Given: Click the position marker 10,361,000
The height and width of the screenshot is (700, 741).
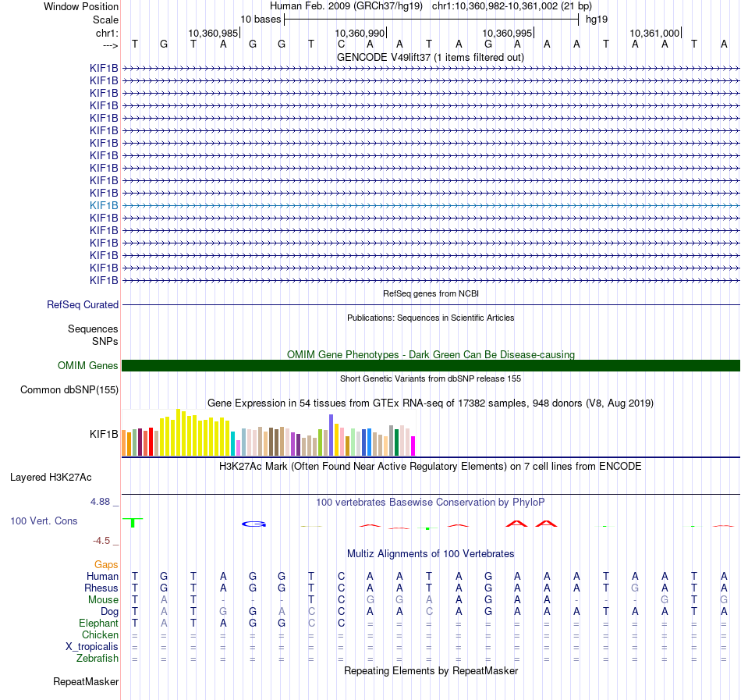Looking at the screenshot, I should tap(654, 33).
